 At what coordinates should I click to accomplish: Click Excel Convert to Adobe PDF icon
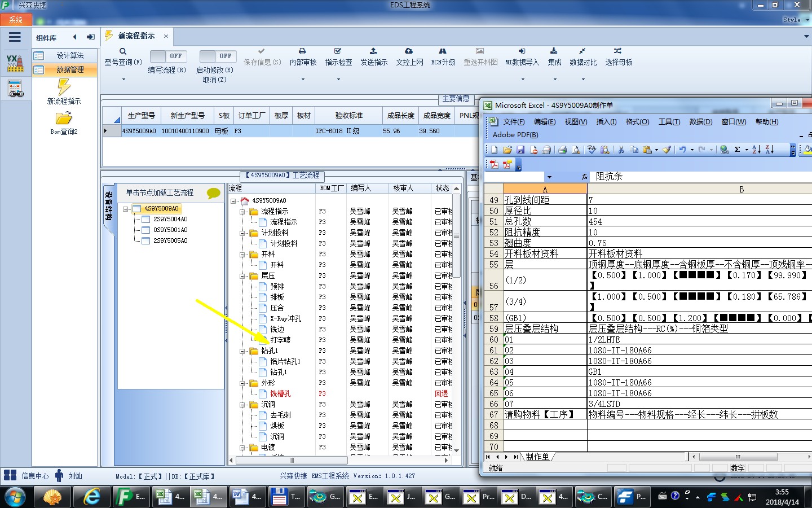coord(494,164)
